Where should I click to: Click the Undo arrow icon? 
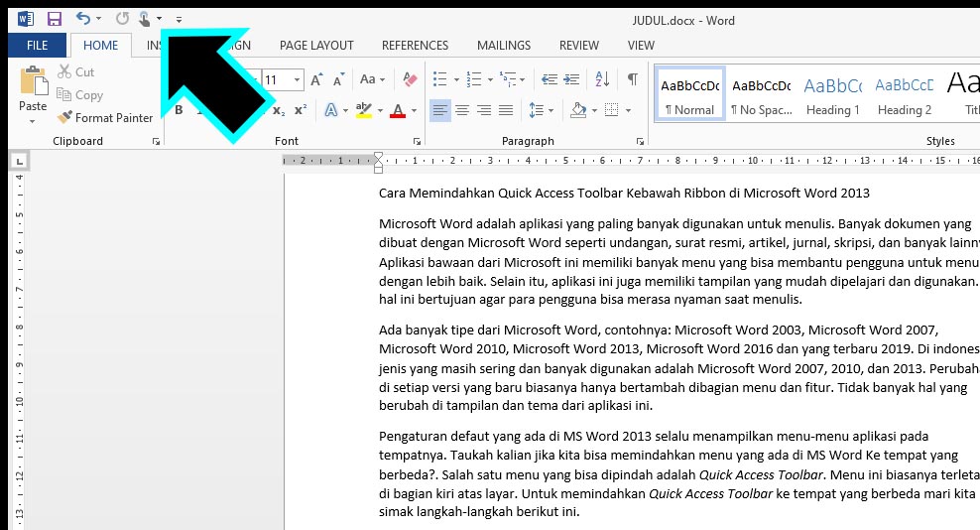(83, 18)
